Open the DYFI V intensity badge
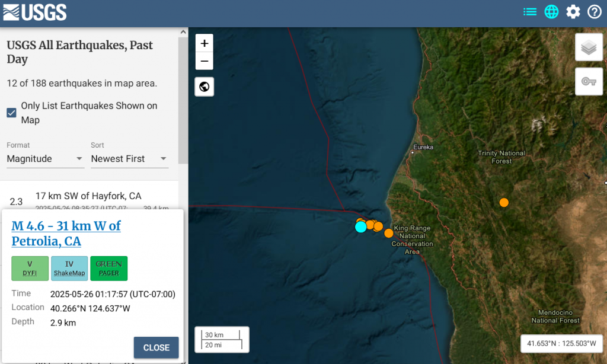Image resolution: width=607 pixels, height=364 pixels. pos(30,269)
